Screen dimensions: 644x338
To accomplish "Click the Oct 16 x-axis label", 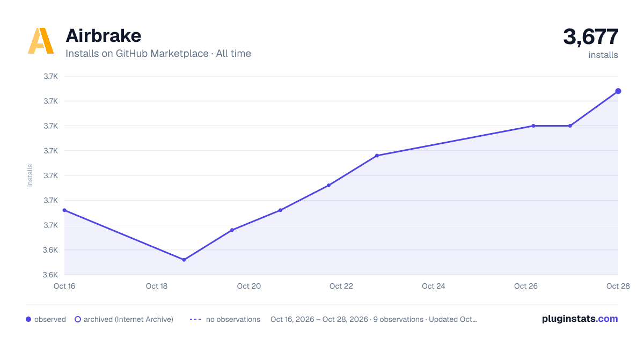I will [64, 286].
